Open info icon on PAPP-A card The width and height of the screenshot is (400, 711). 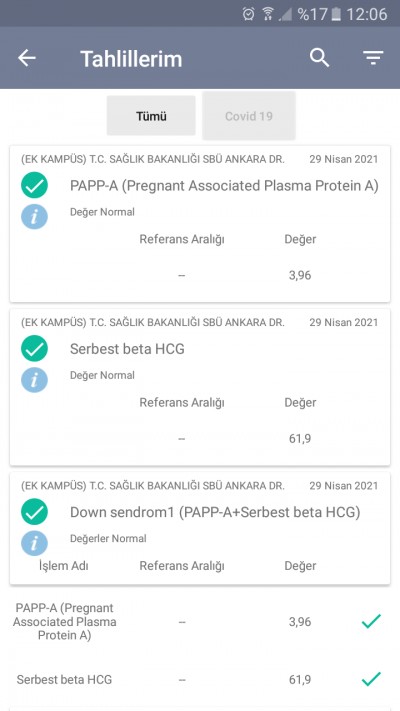(x=34, y=216)
